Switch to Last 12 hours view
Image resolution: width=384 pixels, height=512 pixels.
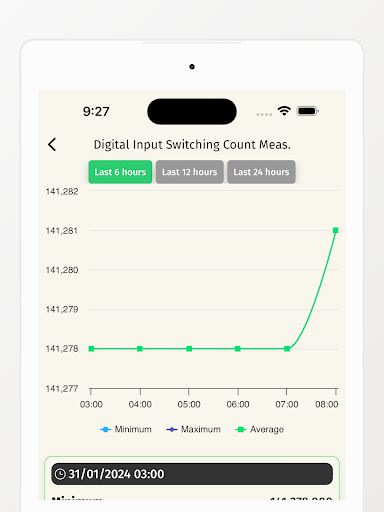click(x=190, y=172)
